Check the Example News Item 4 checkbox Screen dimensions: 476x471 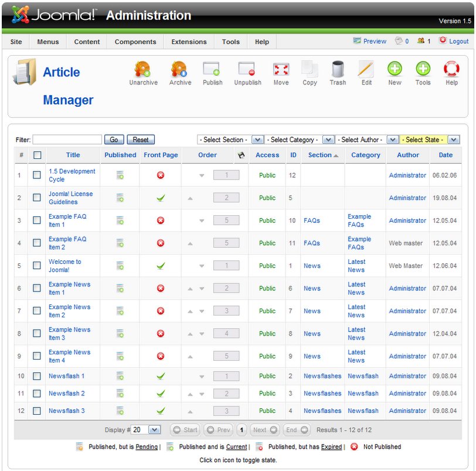tap(37, 356)
